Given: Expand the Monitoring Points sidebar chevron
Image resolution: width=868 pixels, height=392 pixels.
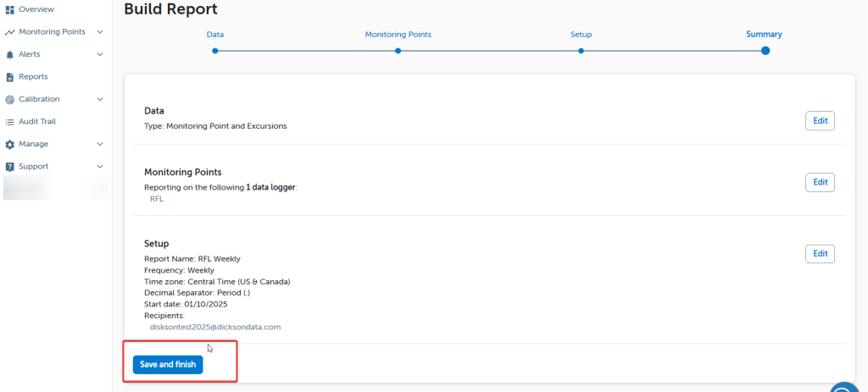Looking at the screenshot, I should [x=100, y=32].
